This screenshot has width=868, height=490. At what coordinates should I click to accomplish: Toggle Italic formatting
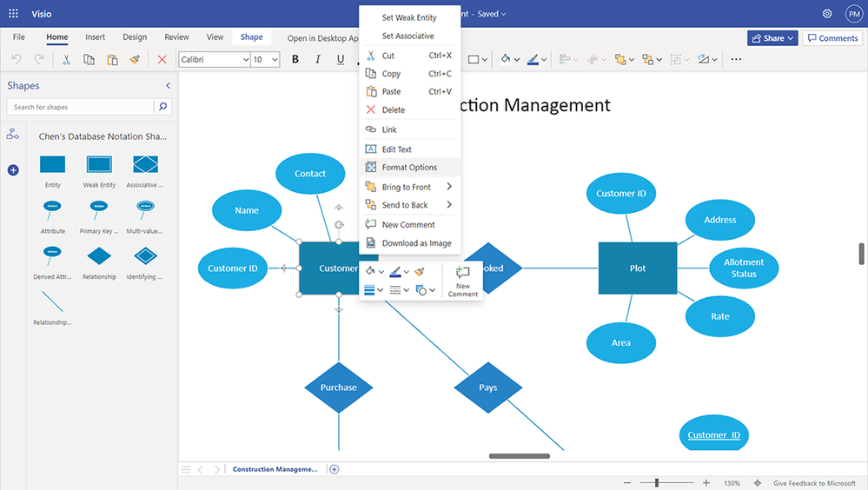coord(318,59)
